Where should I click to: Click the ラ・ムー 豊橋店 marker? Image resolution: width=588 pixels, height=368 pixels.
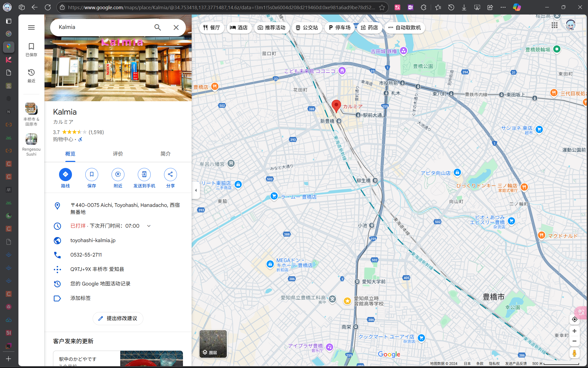coord(274,196)
